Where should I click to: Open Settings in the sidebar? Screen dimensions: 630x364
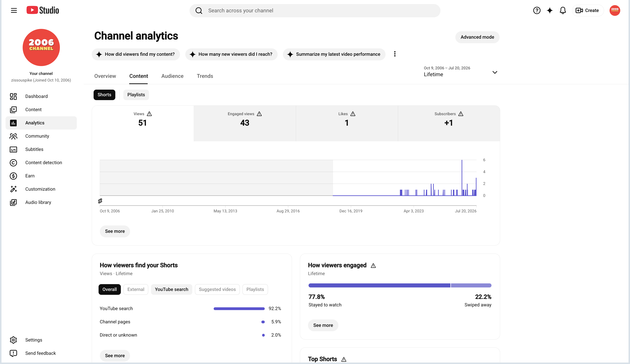click(x=41, y=340)
